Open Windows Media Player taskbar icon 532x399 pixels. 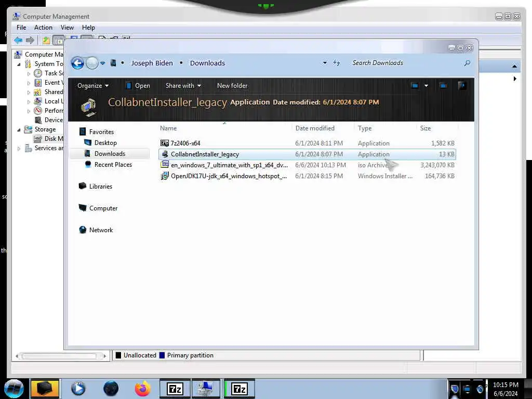pos(78,389)
